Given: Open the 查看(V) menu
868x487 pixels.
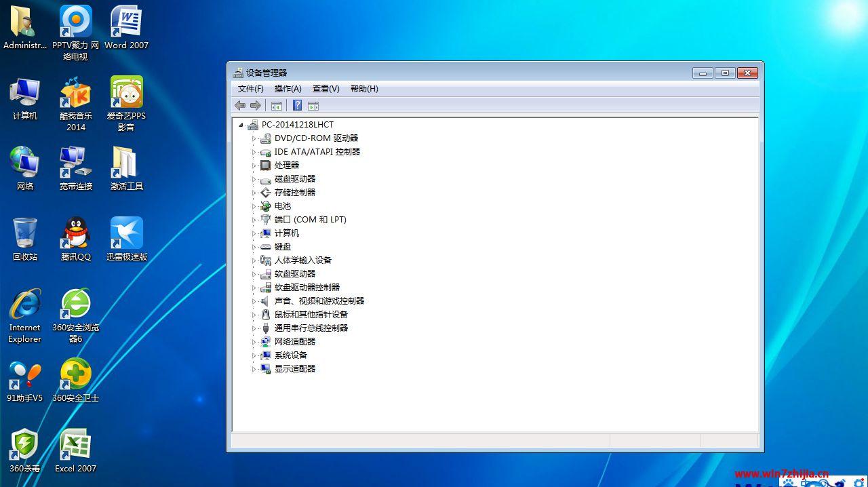Looking at the screenshot, I should pos(326,89).
